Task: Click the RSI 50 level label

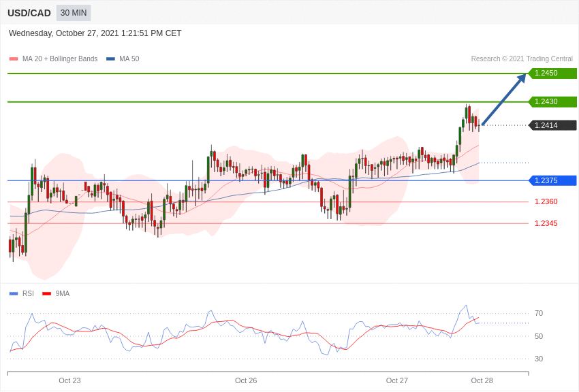Action: point(539,336)
